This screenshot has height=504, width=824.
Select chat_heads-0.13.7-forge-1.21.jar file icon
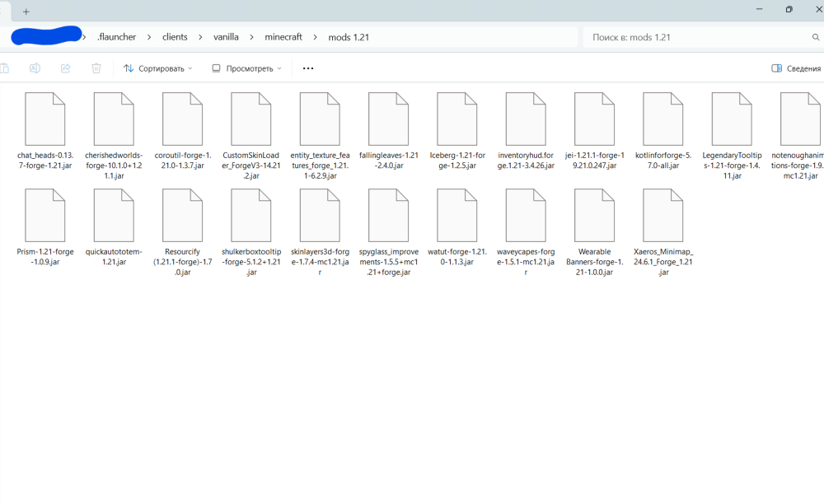coord(45,119)
